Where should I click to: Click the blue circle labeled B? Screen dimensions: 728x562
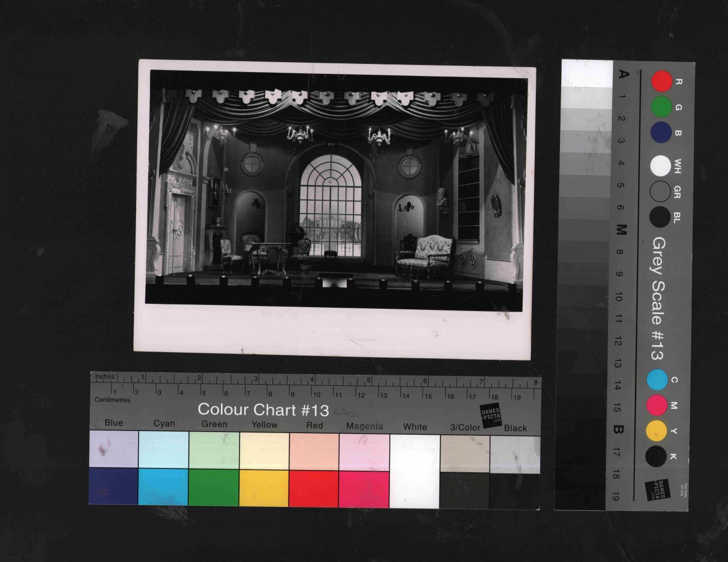[661, 133]
